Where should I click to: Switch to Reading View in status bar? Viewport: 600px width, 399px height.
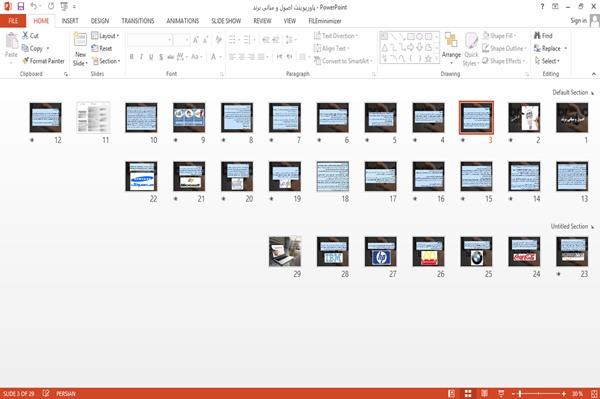[484, 393]
